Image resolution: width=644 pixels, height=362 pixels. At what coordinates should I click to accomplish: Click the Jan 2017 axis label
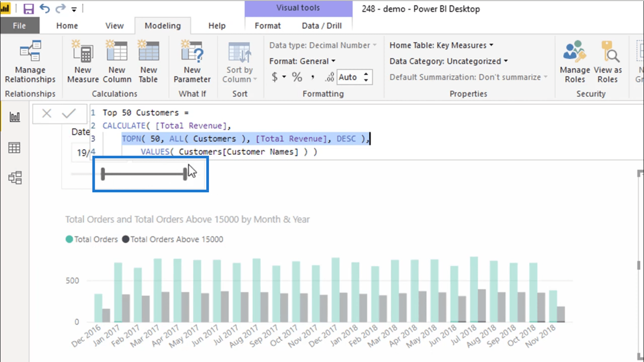pyautogui.click(x=106, y=336)
